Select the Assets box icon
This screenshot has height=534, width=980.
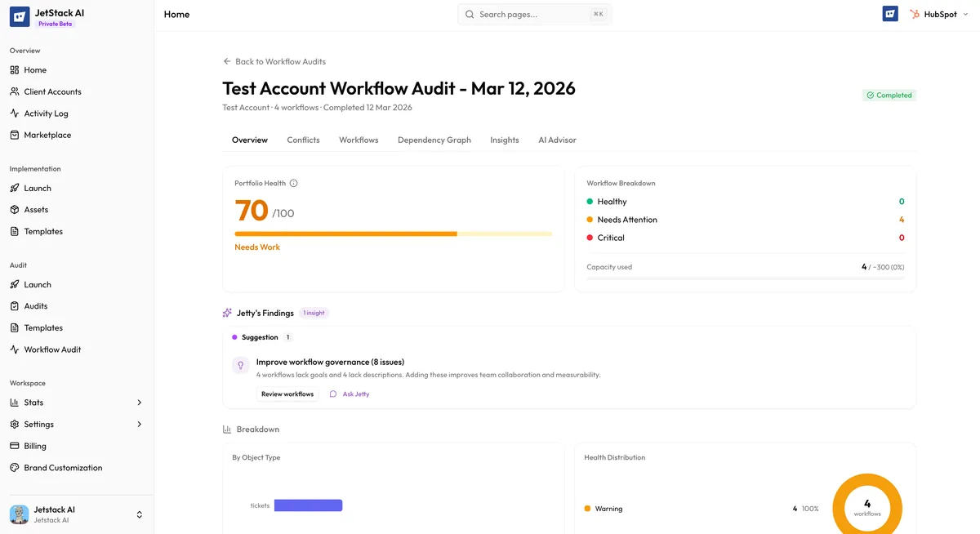coord(16,209)
